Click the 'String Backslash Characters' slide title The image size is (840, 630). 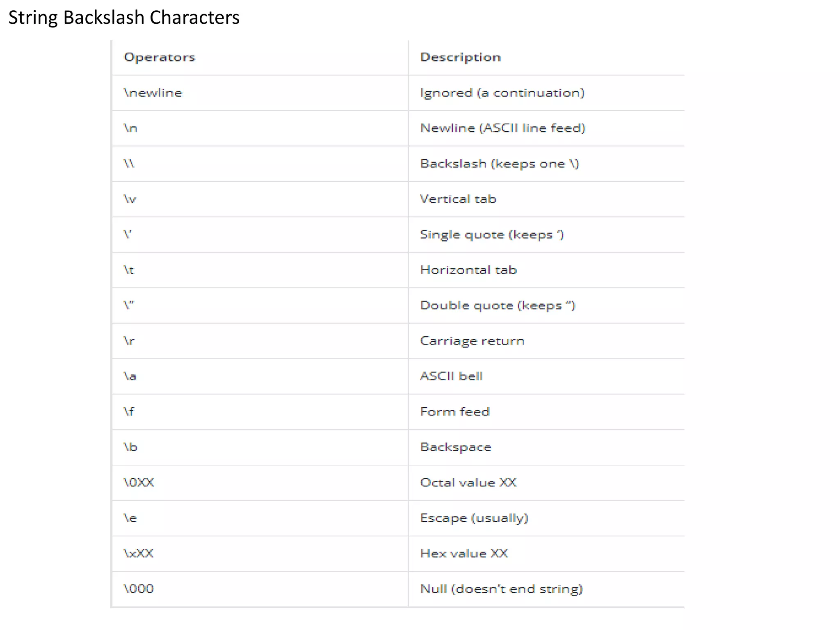coord(124,18)
